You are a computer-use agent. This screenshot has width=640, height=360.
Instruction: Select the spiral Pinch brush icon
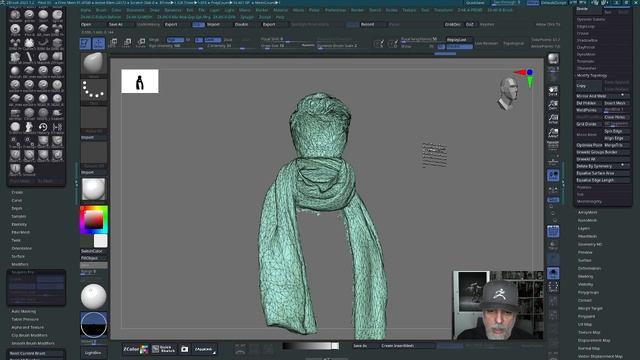point(15,29)
